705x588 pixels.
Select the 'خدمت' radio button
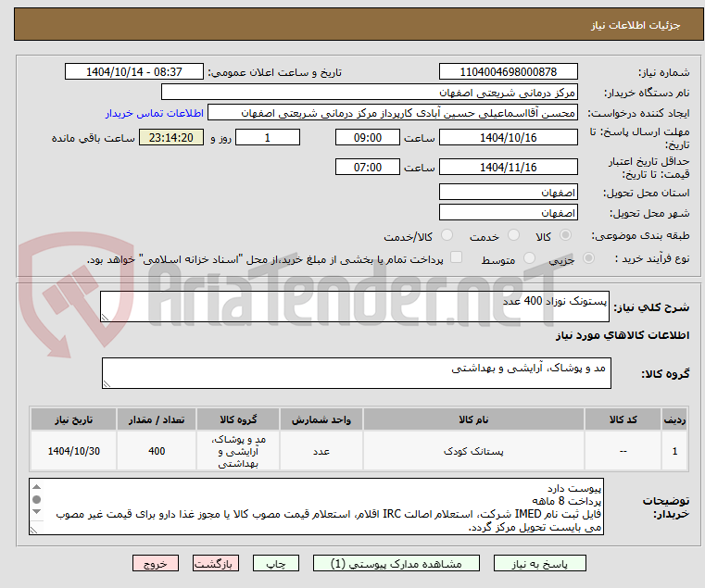click(513, 235)
